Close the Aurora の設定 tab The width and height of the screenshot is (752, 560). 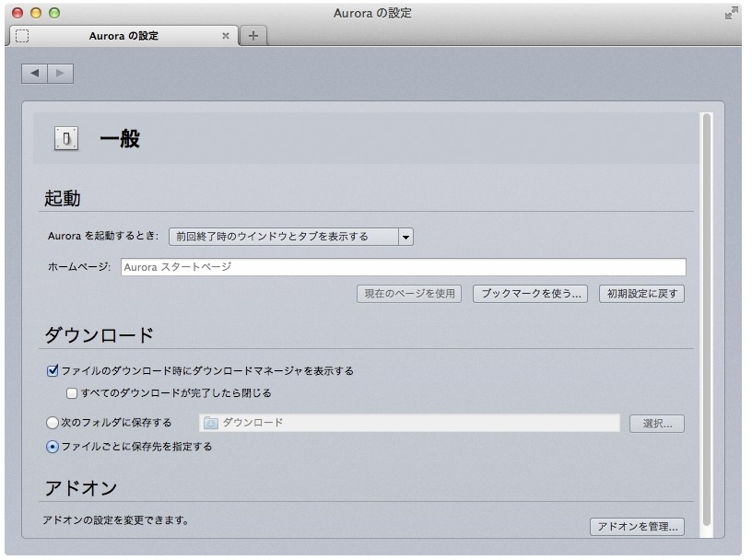pos(226,36)
